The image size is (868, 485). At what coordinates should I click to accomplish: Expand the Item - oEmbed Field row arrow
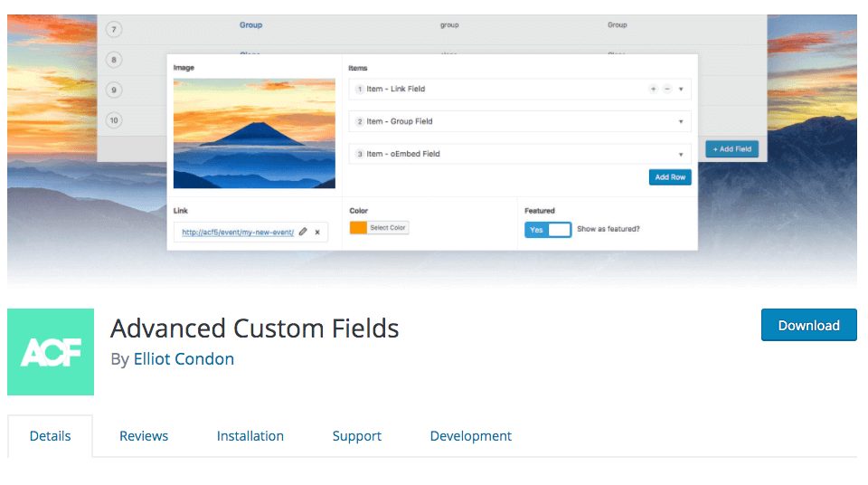[681, 155]
